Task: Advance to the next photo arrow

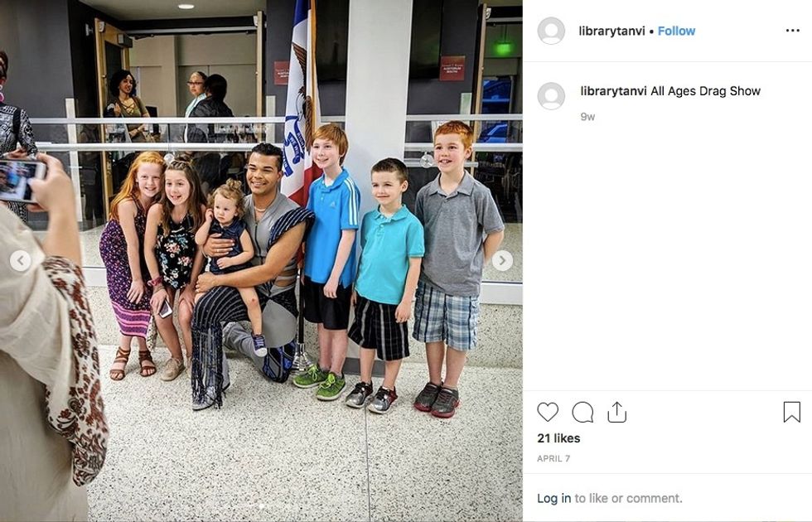Action: click(x=502, y=260)
